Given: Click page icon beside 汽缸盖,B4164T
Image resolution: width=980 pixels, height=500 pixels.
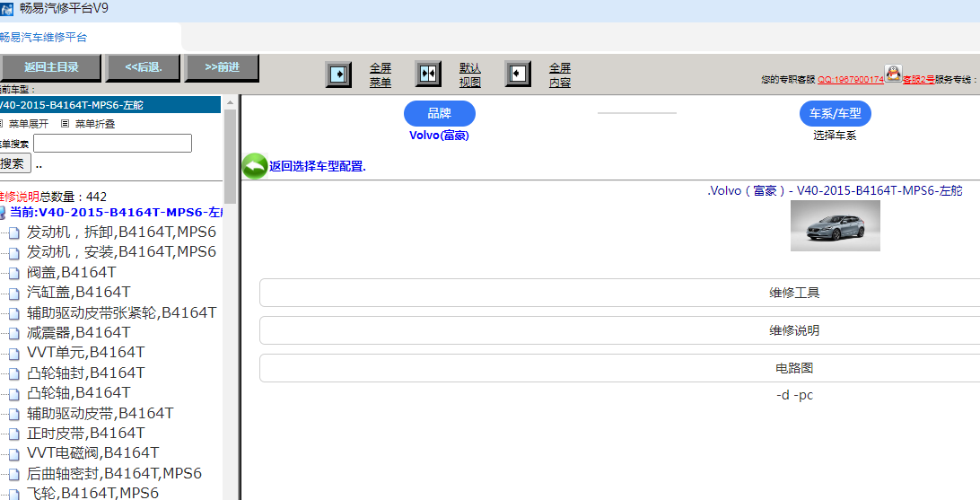Looking at the screenshot, I should click(x=13, y=294).
